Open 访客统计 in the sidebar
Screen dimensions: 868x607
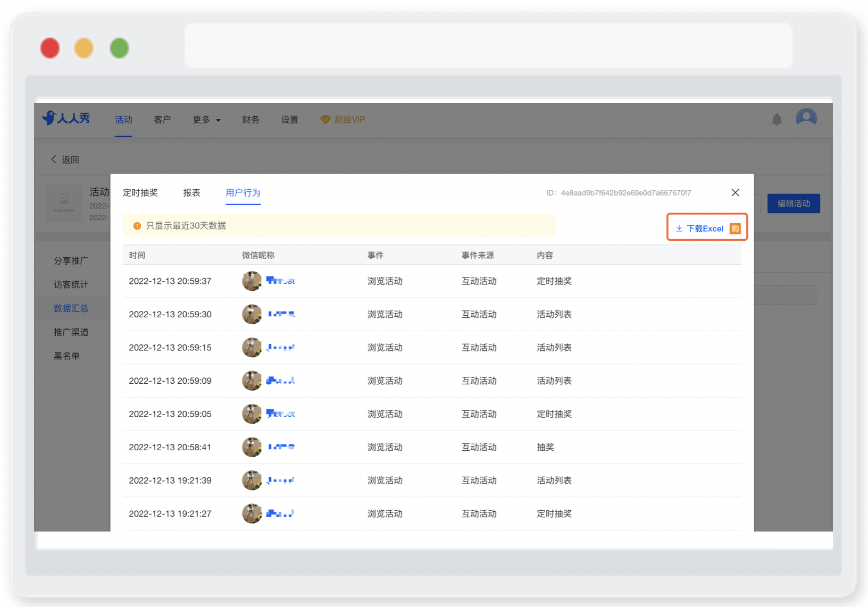[71, 284]
